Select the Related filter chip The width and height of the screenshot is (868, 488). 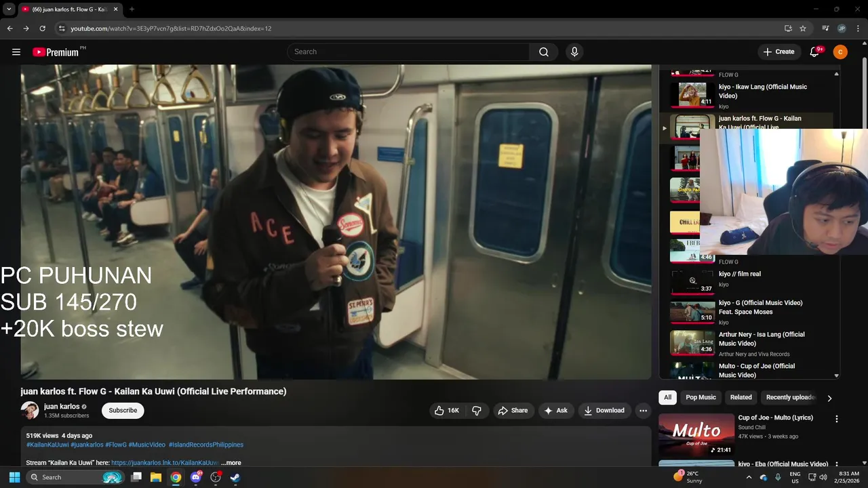741,397
